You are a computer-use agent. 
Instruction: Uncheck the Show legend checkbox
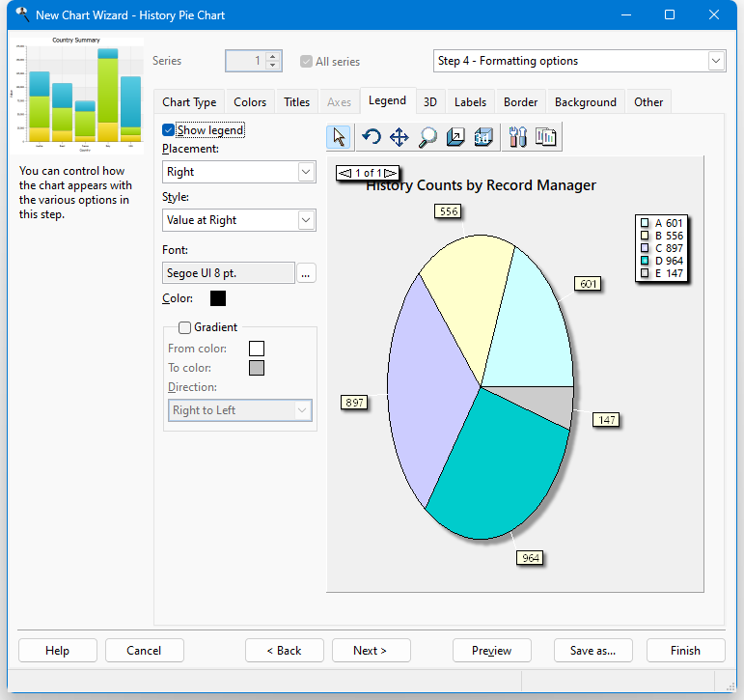[x=169, y=130]
